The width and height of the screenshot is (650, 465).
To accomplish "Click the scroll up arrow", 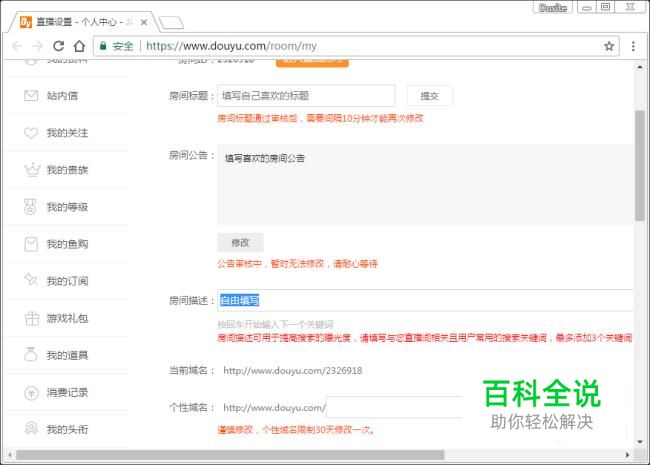I will point(640,67).
